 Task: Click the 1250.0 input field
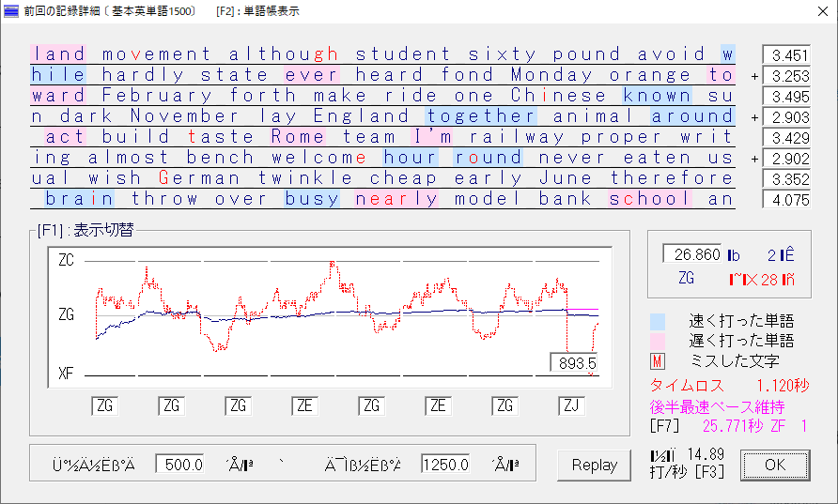[x=445, y=464]
